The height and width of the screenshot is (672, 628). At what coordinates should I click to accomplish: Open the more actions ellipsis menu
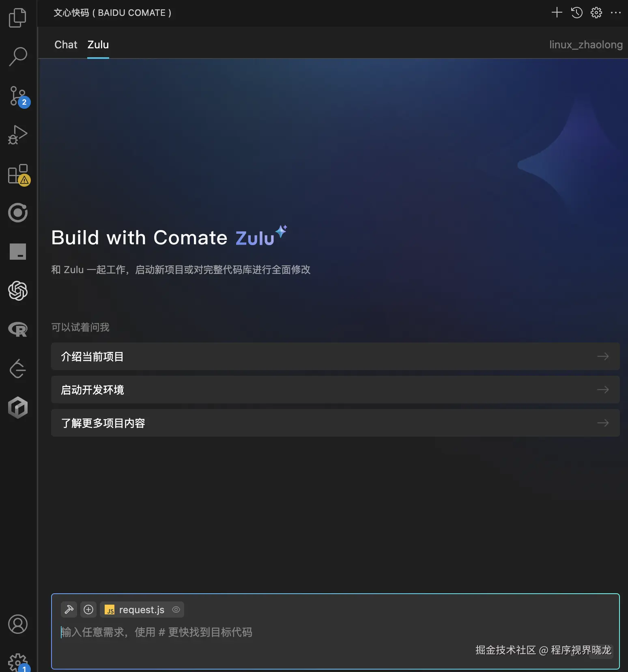click(x=615, y=13)
